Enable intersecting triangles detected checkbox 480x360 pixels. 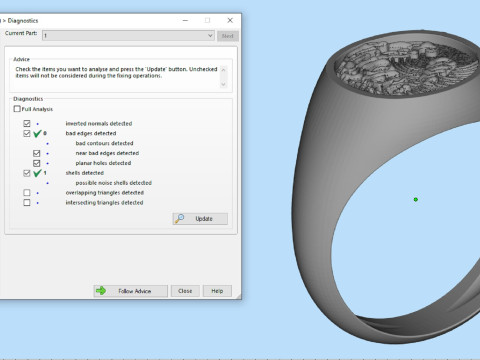pos(27,203)
